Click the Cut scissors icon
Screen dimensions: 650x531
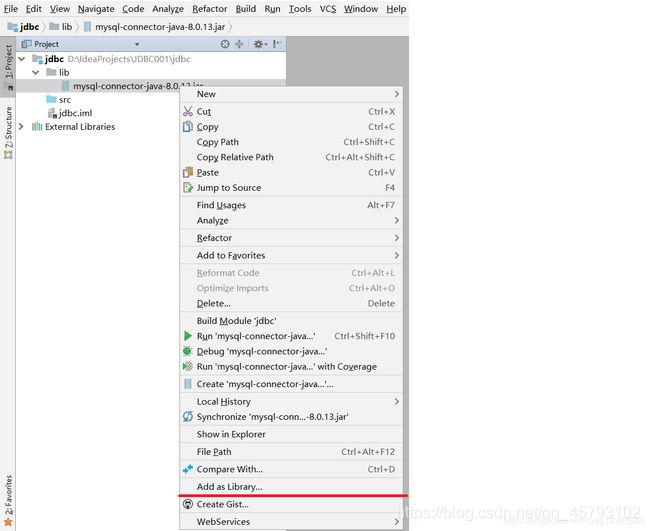tap(188, 112)
